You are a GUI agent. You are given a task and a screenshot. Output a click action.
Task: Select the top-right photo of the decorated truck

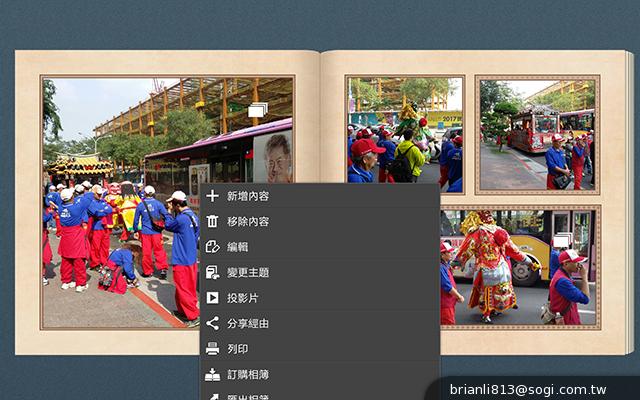(x=536, y=135)
